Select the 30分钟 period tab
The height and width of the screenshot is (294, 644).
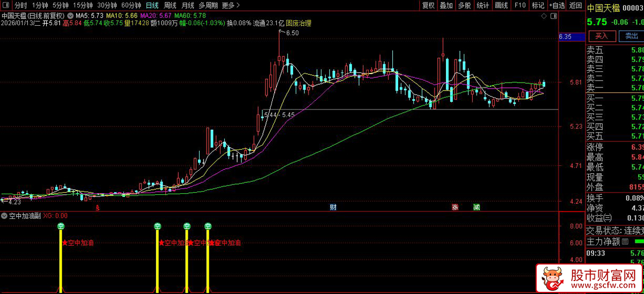click(107, 5)
